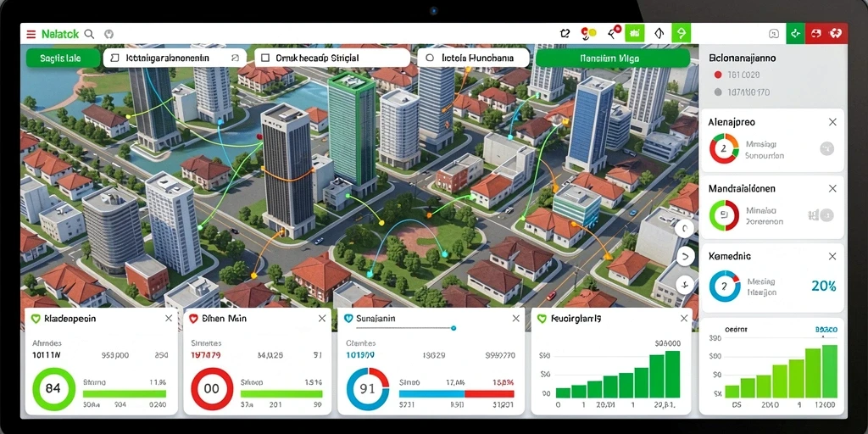This screenshot has height=434, width=868.
Task: Click the green chart icon in toolbar
Action: pos(634,34)
